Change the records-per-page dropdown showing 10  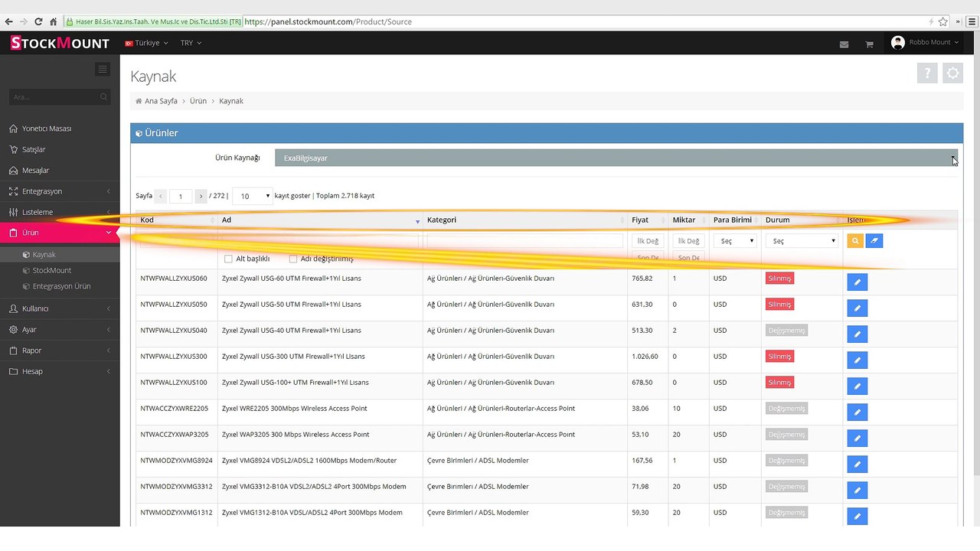253,196
